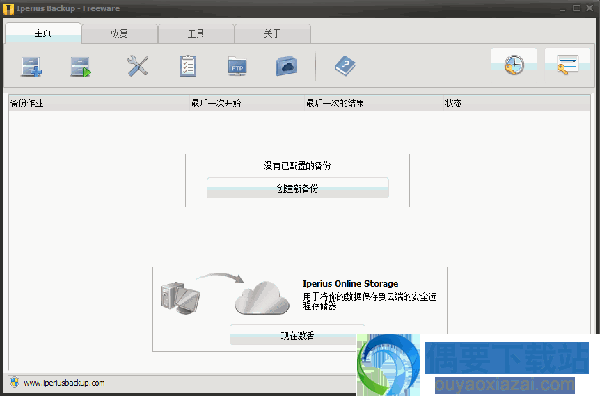Open the help book icon
Screen dimensions: 600x396
[345, 66]
